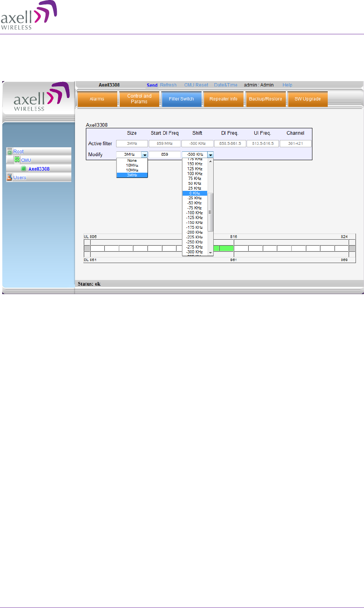The image size is (364, 608).
Task: Click Active filter Channel field 301-421
Action: (295, 144)
